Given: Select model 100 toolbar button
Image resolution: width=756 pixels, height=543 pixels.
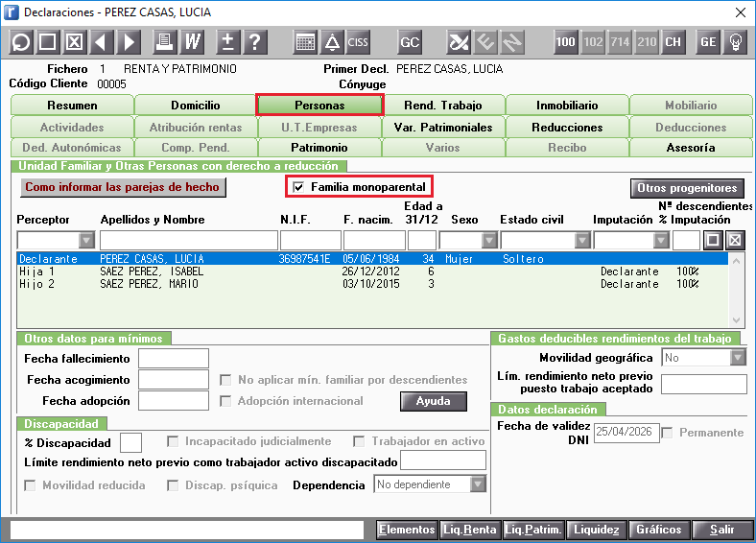Looking at the screenshot, I should [565, 42].
